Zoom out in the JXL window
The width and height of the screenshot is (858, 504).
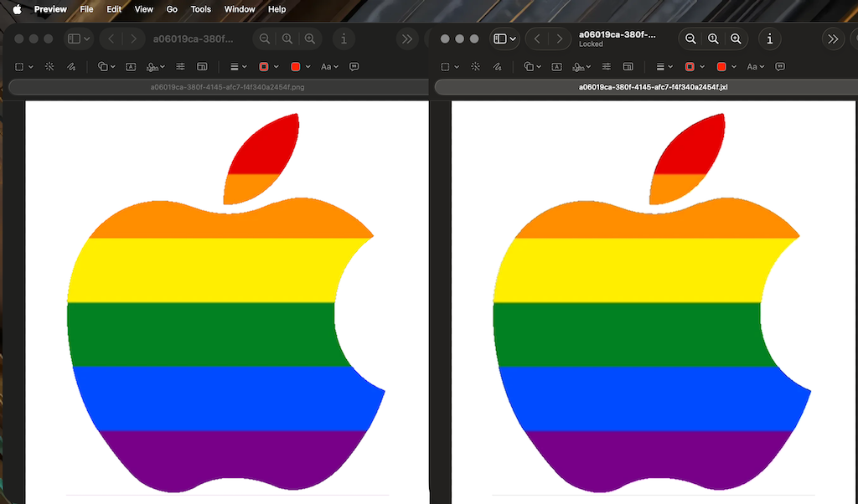pyautogui.click(x=690, y=39)
